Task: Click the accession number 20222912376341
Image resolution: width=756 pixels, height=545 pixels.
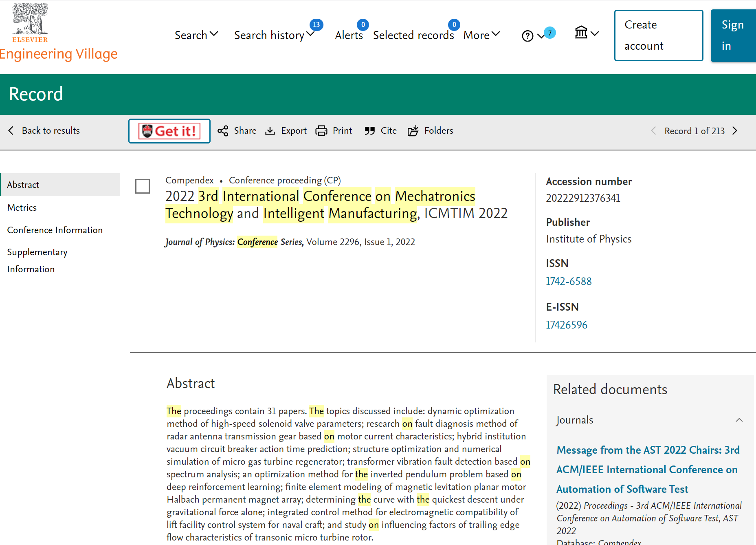Action: point(583,198)
